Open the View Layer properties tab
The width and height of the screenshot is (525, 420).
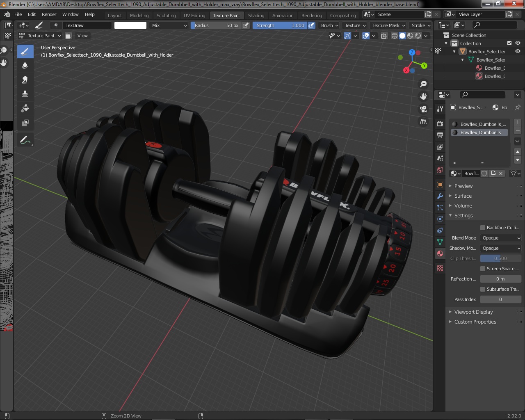(440, 146)
